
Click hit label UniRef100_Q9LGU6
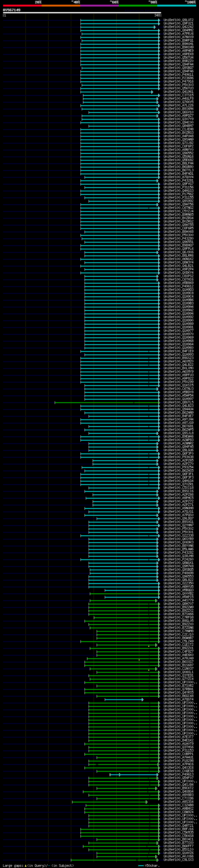(x=179, y=450)
